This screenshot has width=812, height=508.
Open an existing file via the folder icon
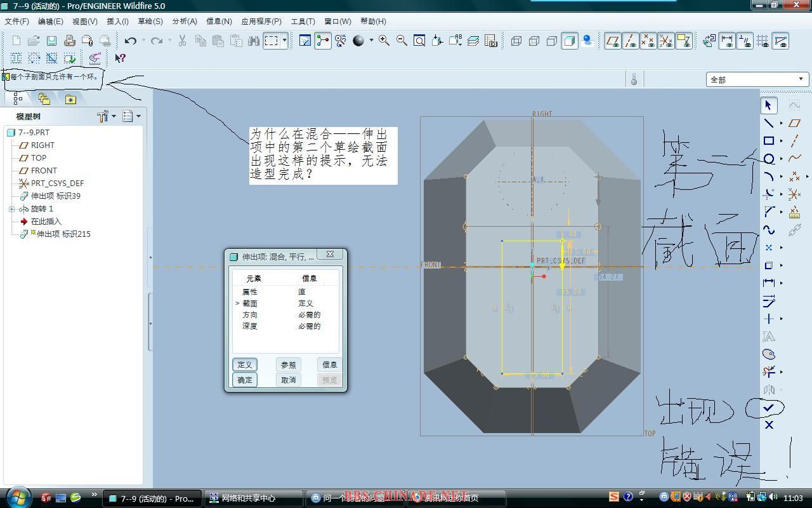point(34,41)
